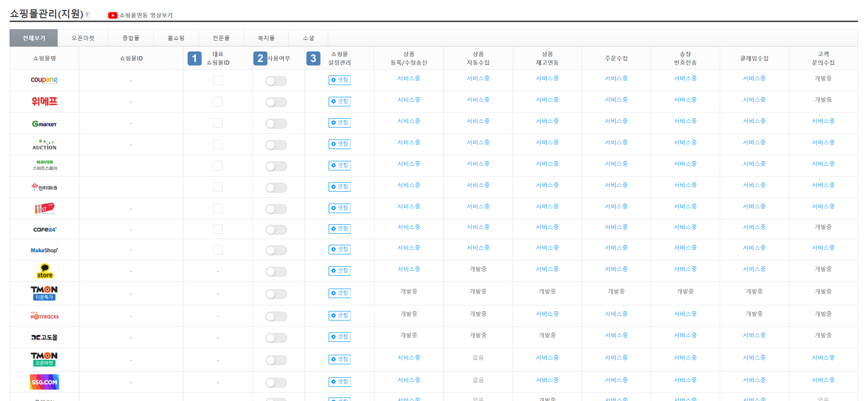
Task: Check the 대표 쇼핑몰ID box for Coupang
Action: (x=218, y=80)
